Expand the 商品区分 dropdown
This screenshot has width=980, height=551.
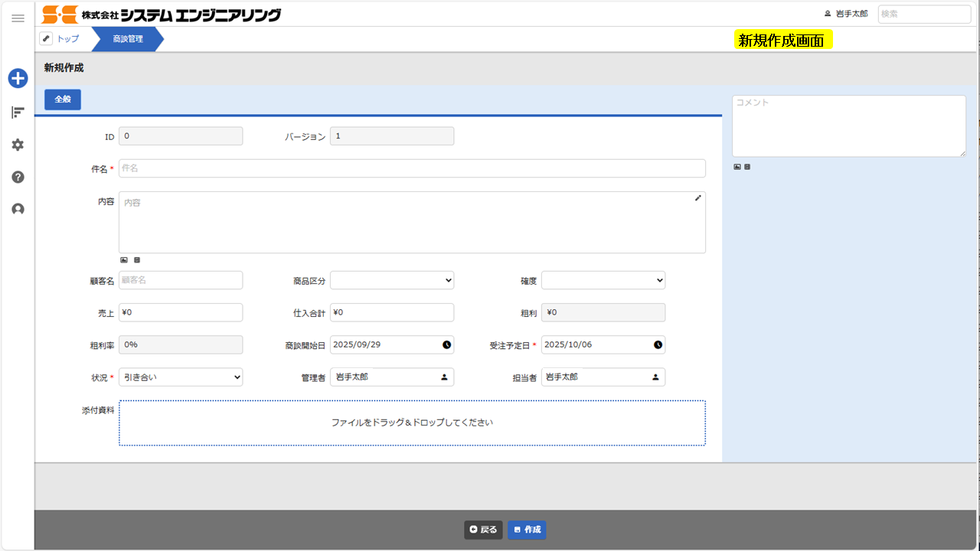[392, 281]
